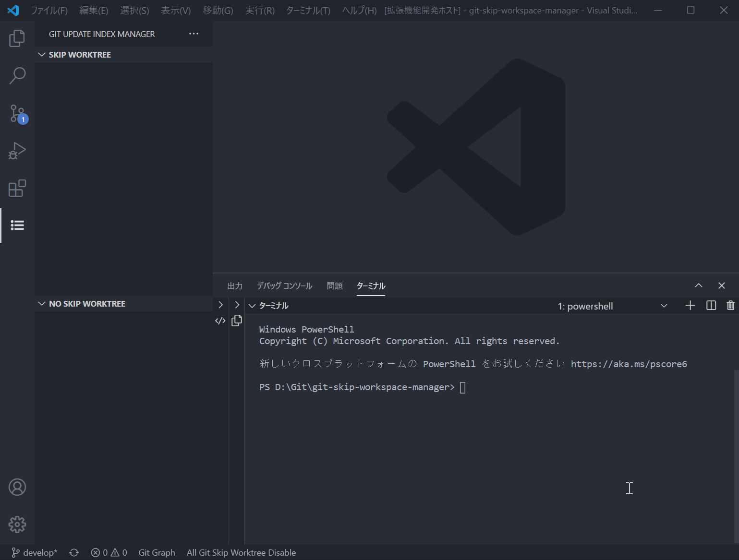Open Run and Debug view
The height and width of the screenshot is (560, 739).
17,151
